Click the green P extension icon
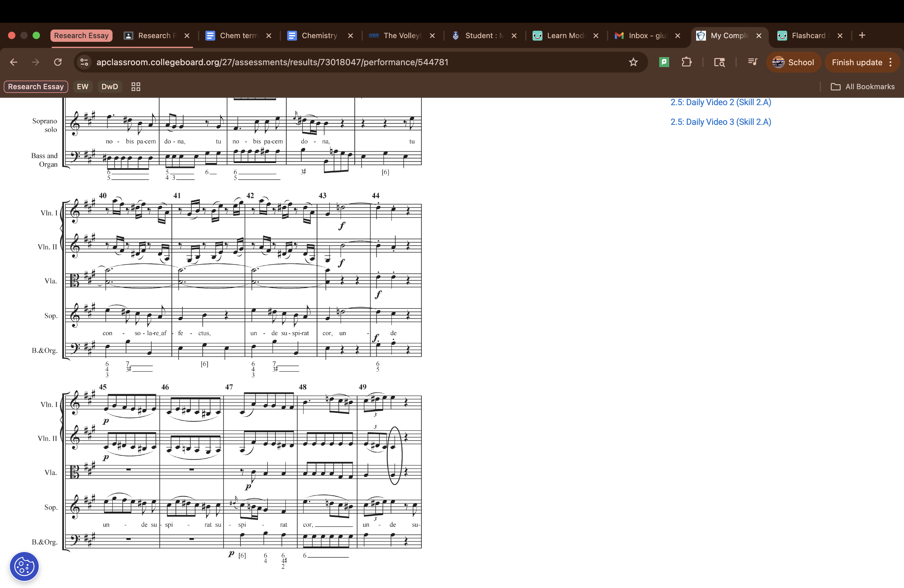This screenshot has width=904, height=588. 664,62
